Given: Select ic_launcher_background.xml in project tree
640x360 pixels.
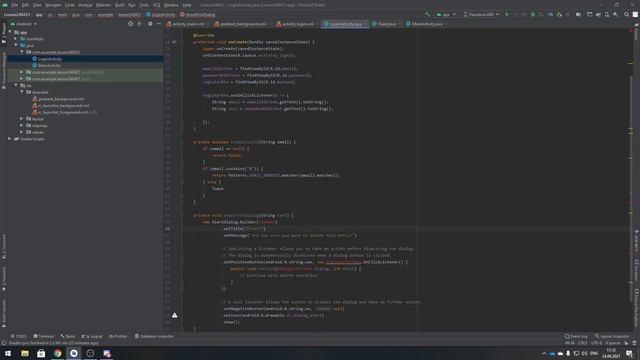Looking at the screenshot, I should [x=63, y=105].
